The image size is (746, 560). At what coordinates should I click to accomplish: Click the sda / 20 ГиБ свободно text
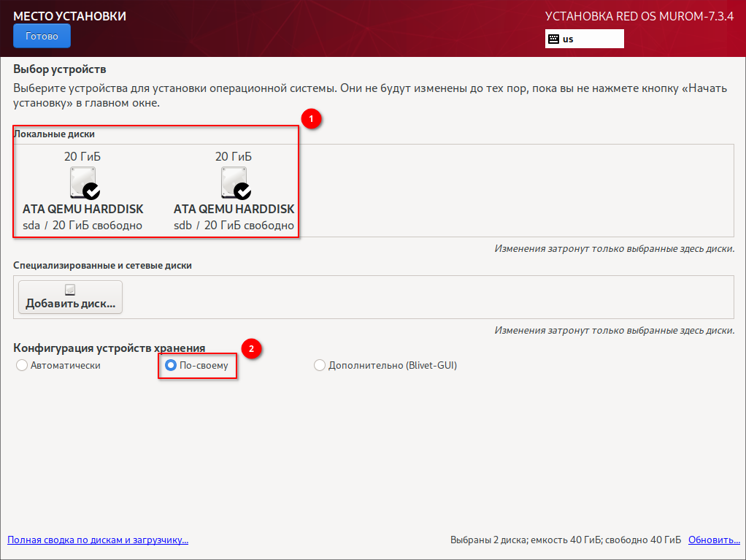82,226
